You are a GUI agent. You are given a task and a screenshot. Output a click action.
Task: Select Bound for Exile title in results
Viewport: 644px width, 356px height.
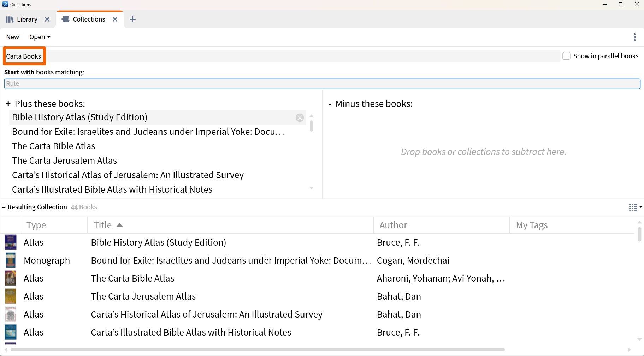(231, 260)
